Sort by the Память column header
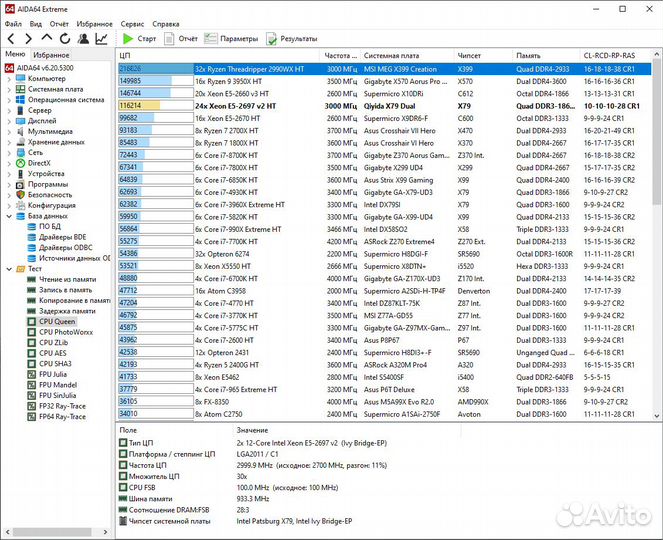The width and height of the screenshot is (663, 540). pos(546,55)
